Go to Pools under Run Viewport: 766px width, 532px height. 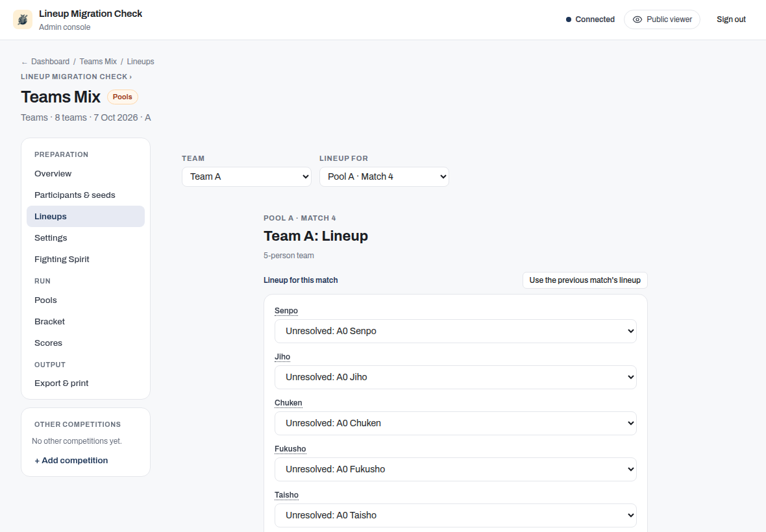86,300
